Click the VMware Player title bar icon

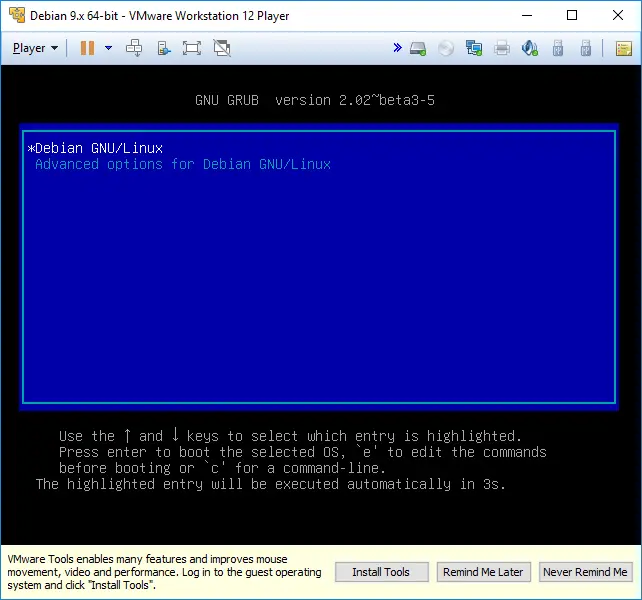pos(17,15)
